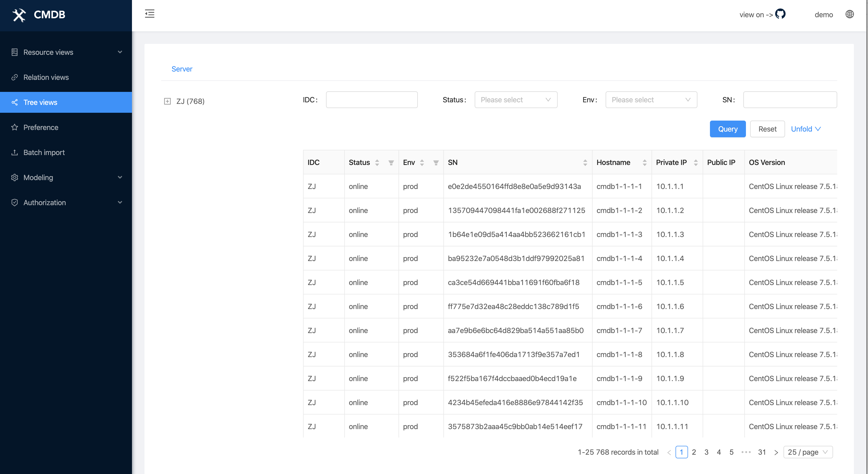Sort by Private IP using sort arrows
Screen dimensions: 868x474
[x=696, y=163]
